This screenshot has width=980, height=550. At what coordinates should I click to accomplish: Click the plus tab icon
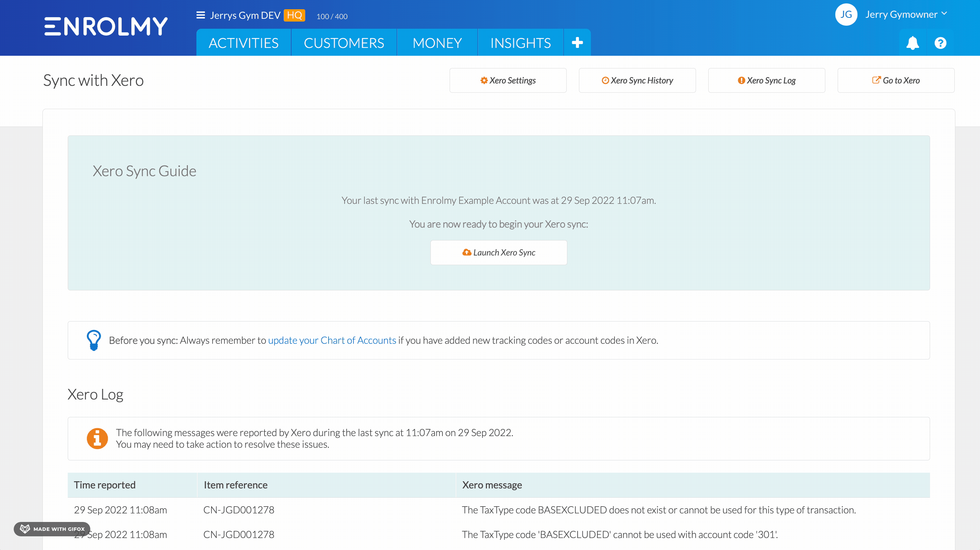click(577, 42)
